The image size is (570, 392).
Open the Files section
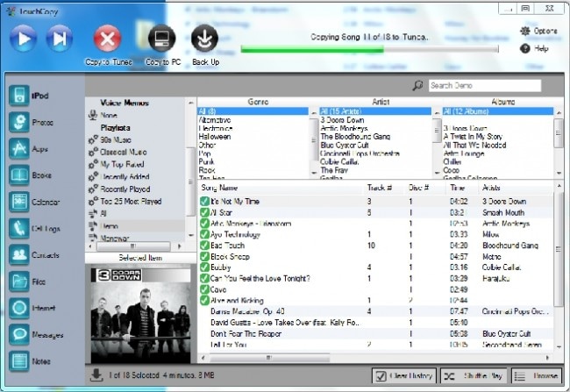19,282
